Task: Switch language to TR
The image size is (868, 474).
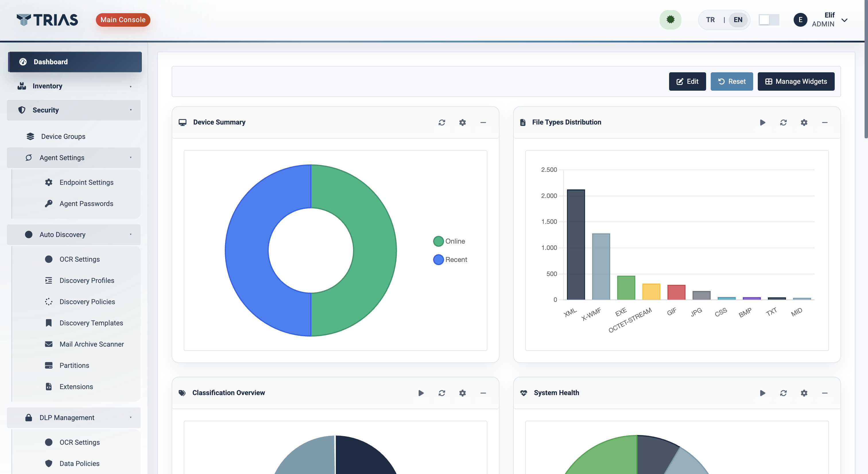Action: [710, 20]
